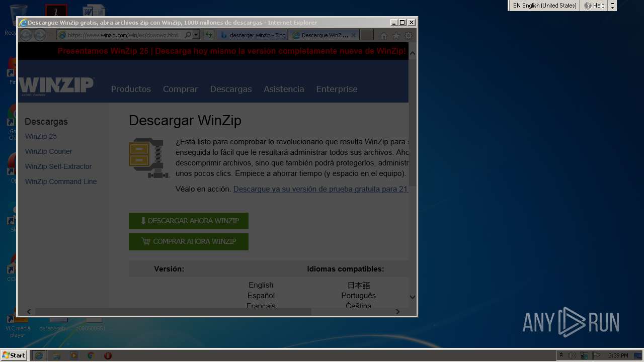This screenshot has height=362, width=644.
Task: Open the language bar options arrow
Action: pos(612,6)
